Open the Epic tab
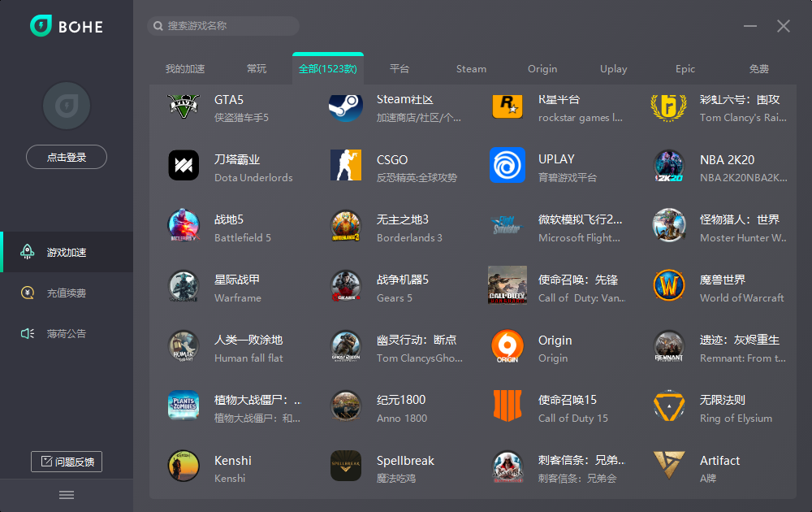Screen dimensions: 812x512 coord(685,69)
